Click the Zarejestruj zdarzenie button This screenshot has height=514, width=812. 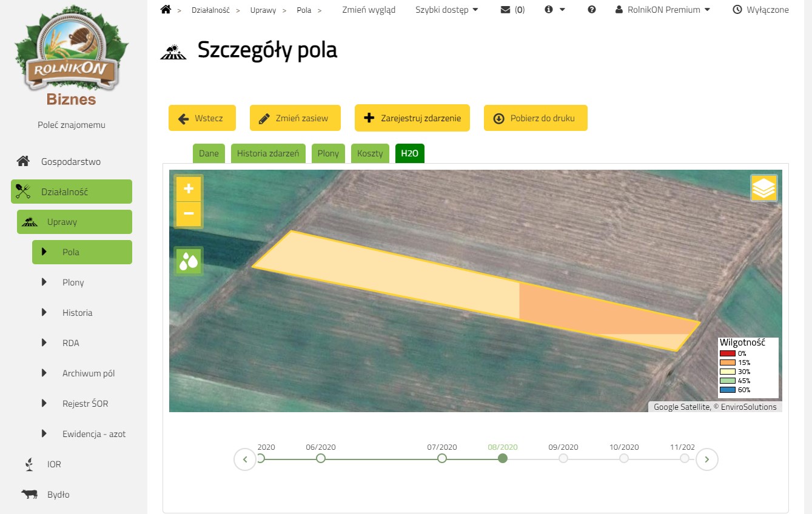point(412,118)
